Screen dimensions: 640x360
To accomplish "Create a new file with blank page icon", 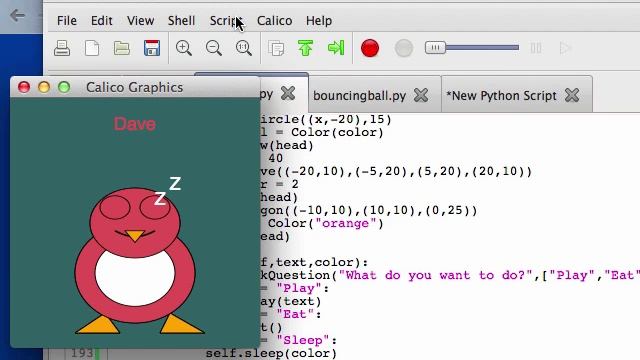I will 92,48.
